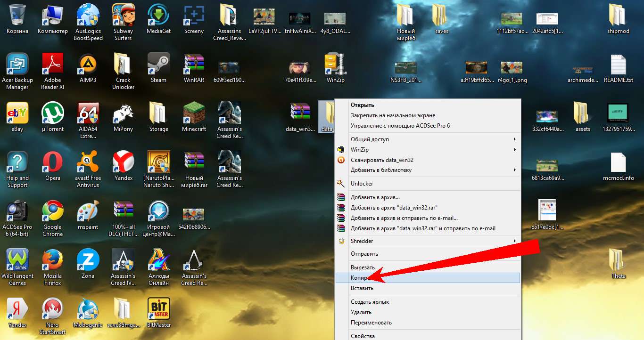Select Google Chrome shortcut icon

tap(53, 211)
